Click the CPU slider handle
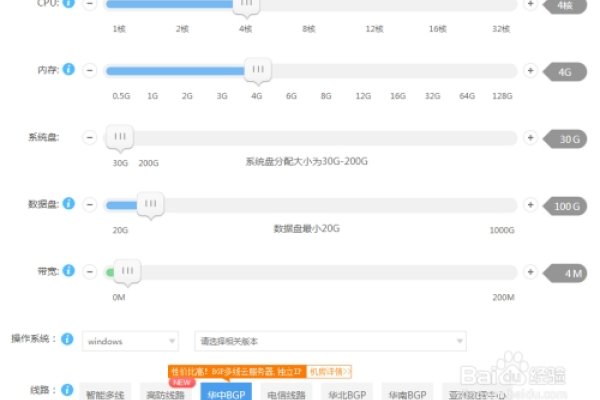600x400 pixels. (x=246, y=6)
